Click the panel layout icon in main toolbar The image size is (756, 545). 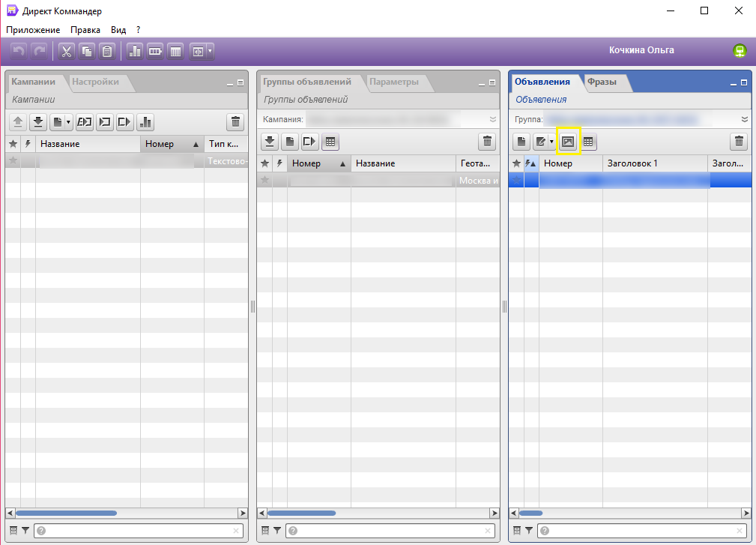pos(198,51)
